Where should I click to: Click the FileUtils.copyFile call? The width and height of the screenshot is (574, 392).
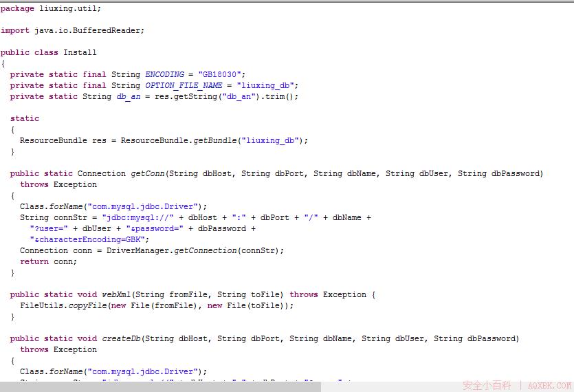[x=63, y=305]
